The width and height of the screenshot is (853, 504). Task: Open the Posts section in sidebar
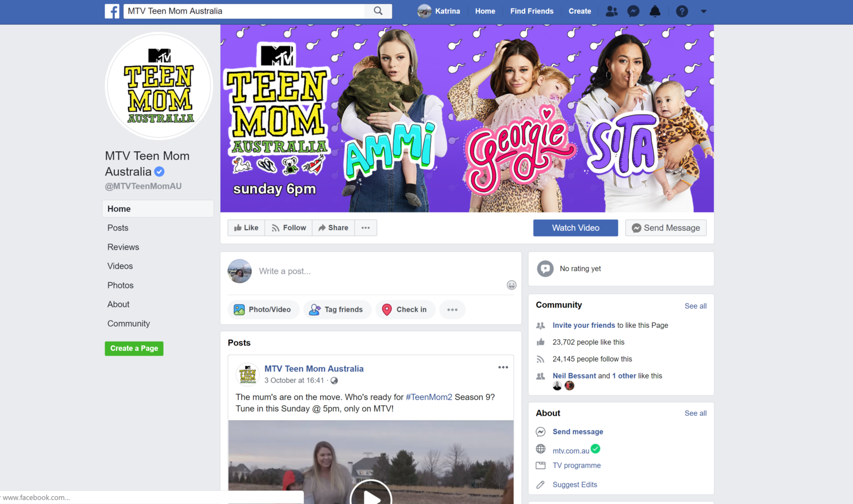pos(118,228)
